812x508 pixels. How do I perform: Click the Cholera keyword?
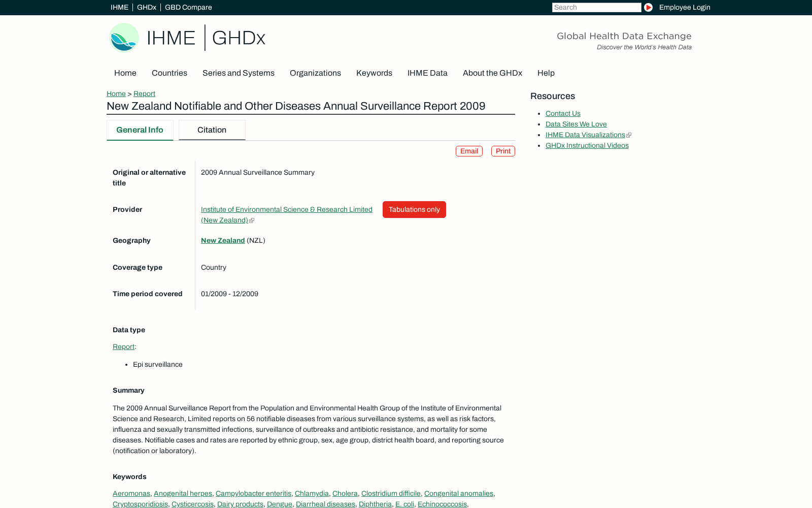tap(345, 494)
